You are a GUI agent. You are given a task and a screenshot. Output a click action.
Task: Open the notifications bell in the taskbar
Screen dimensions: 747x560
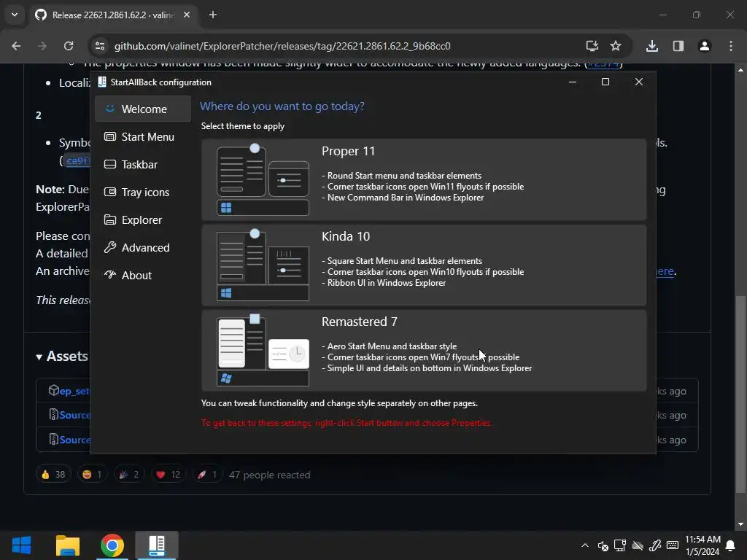[730, 545]
